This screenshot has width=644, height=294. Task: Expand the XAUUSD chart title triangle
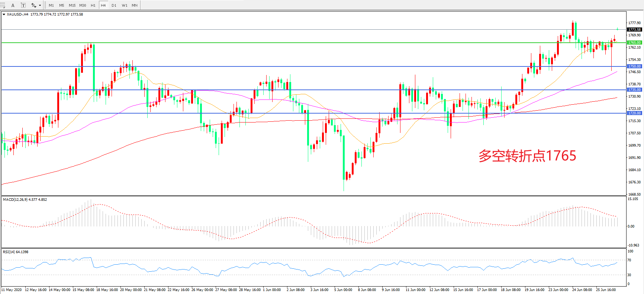click(4, 14)
